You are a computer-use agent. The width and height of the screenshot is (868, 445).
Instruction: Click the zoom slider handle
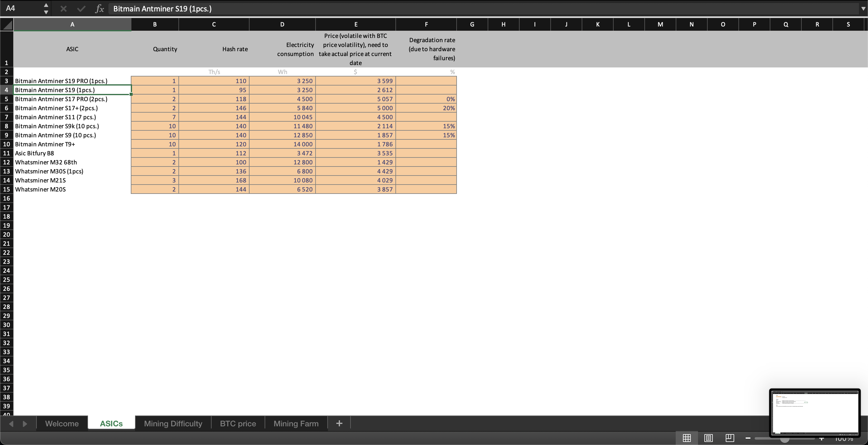[x=785, y=439]
